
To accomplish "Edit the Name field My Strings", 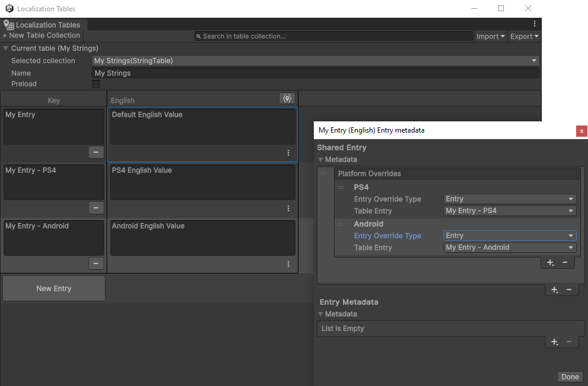I will pos(316,73).
